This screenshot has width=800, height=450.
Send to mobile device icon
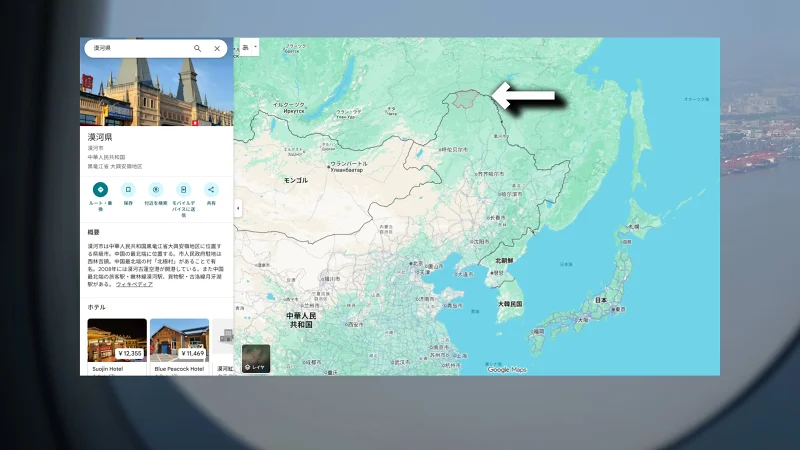click(x=183, y=189)
